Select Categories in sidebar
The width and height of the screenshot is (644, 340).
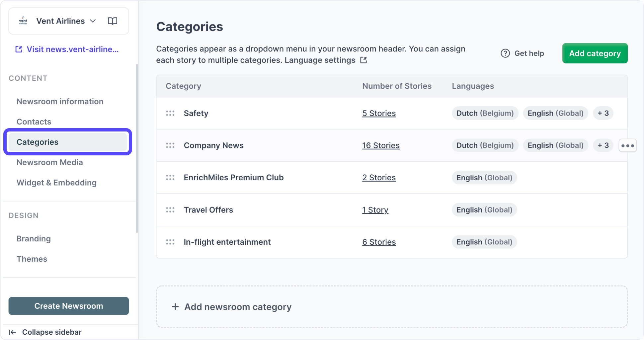tap(68, 142)
